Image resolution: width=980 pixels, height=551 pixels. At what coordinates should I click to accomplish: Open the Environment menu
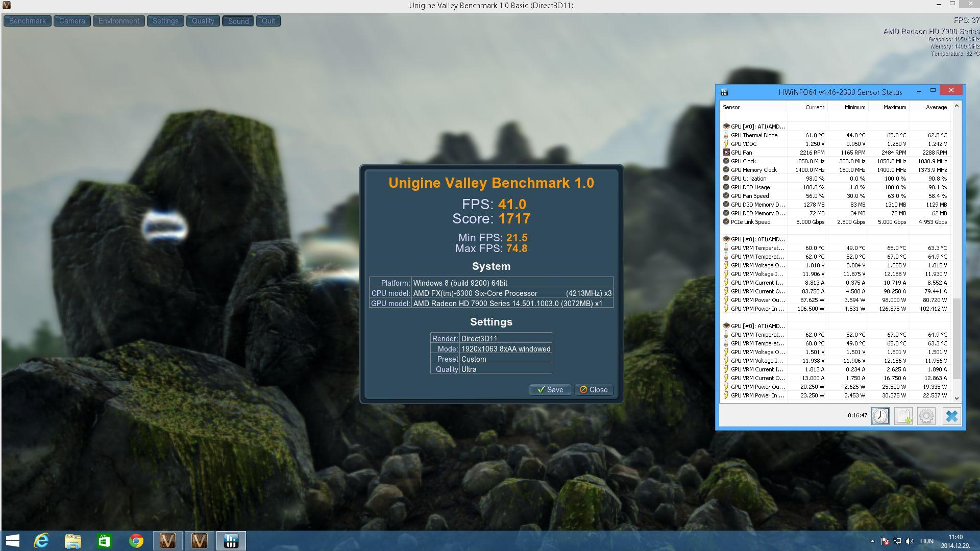[x=119, y=21]
